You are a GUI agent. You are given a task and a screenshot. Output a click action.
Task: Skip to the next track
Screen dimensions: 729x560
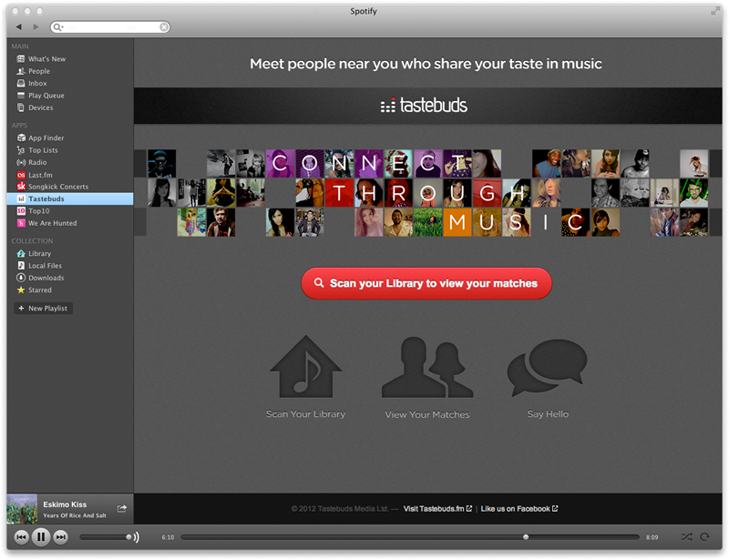(x=61, y=537)
